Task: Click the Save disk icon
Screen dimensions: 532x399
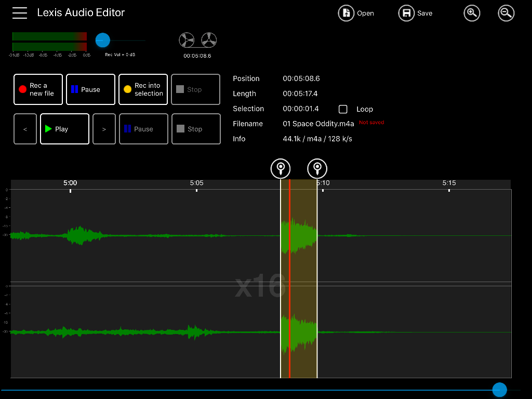Action: 406,13
